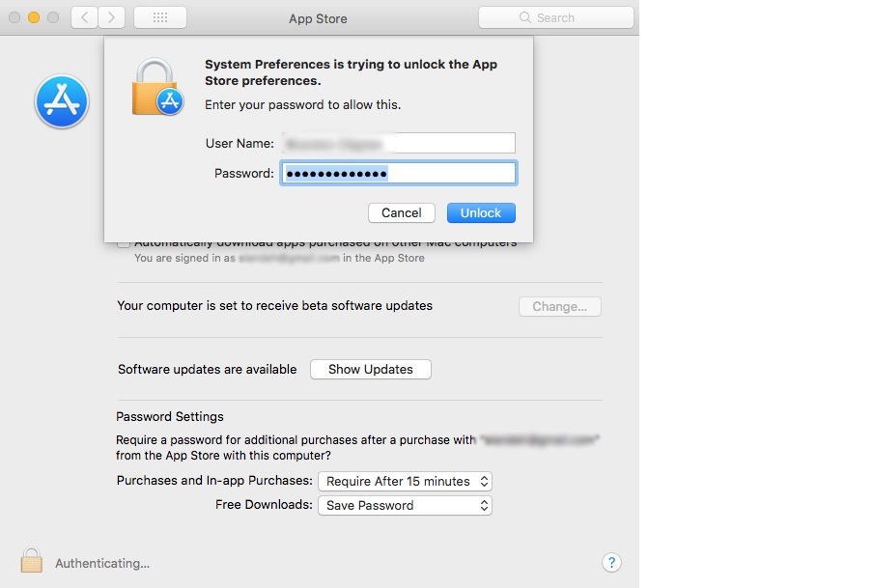Toggle Automatically download apps checkbox

(x=124, y=244)
